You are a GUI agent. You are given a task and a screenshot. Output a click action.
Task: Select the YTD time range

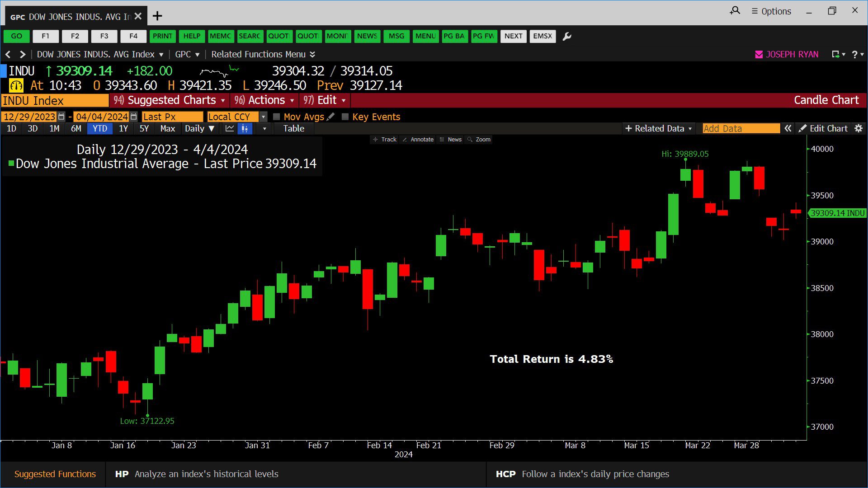coord(100,128)
